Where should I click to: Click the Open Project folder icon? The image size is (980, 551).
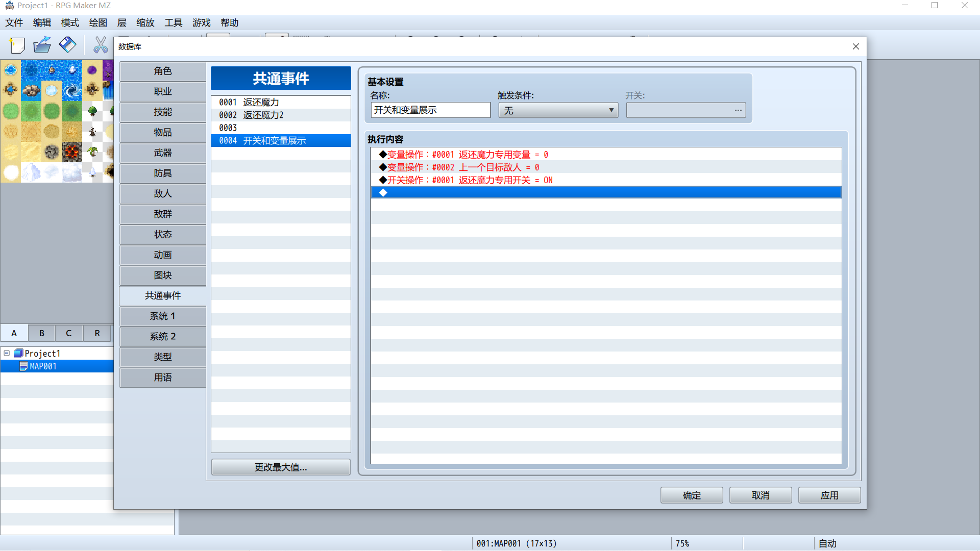[42, 45]
